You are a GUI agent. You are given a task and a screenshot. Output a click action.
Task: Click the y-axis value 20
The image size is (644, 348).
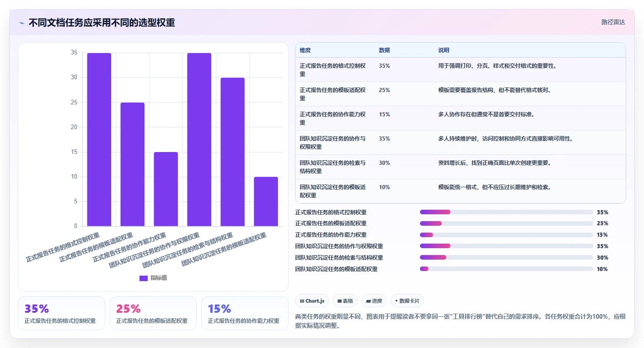click(74, 127)
